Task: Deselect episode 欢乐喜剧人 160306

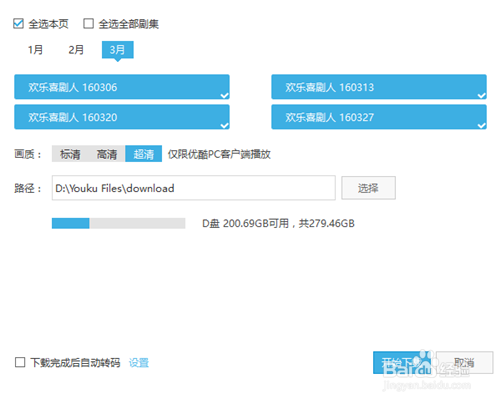Action: coord(122,87)
